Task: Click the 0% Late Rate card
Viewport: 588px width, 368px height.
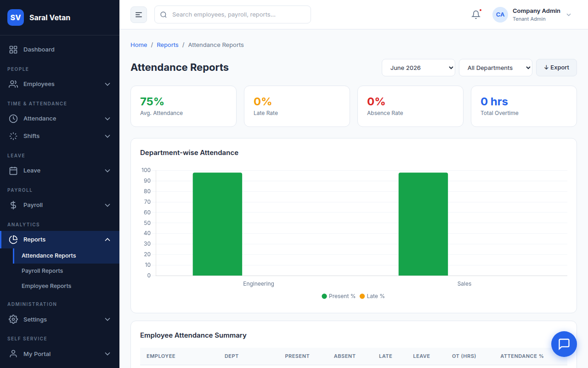Action: (x=297, y=106)
